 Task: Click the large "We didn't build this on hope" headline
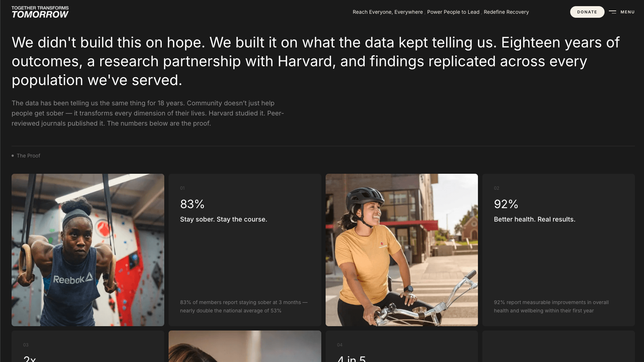[x=315, y=61]
